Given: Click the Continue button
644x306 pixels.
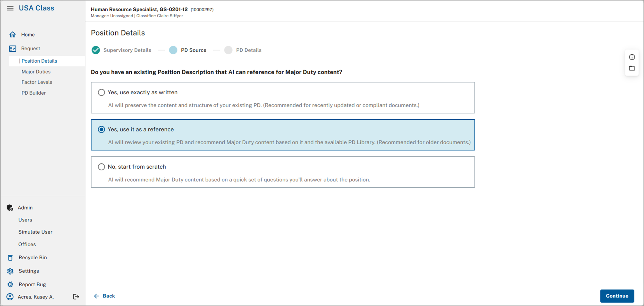Looking at the screenshot, I should pos(617,296).
